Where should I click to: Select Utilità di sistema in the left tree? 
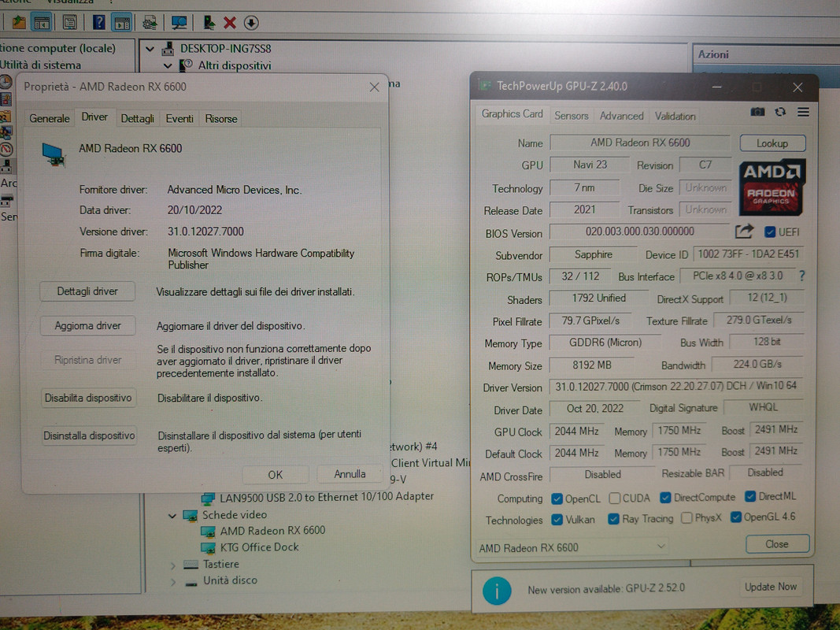pyautogui.click(x=41, y=65)
